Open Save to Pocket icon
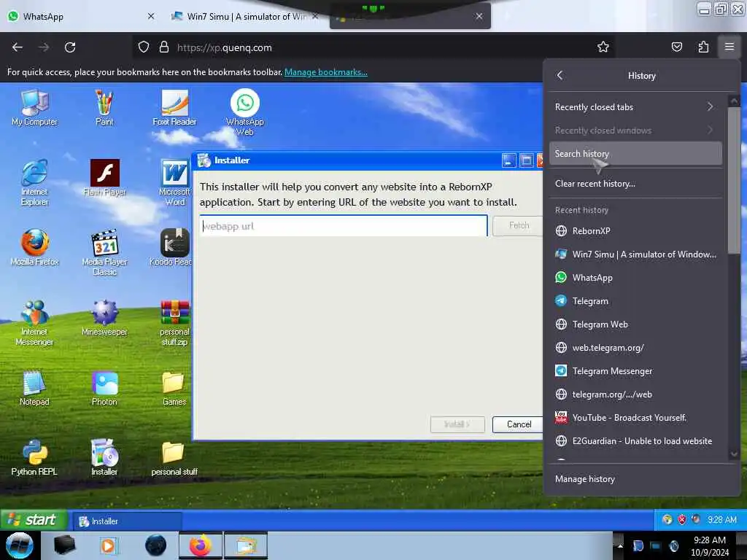747x560 pixels. 677,47
